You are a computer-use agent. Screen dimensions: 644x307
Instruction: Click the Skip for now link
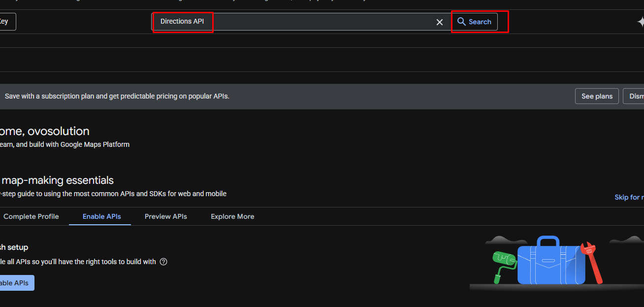tap(629, 197)
